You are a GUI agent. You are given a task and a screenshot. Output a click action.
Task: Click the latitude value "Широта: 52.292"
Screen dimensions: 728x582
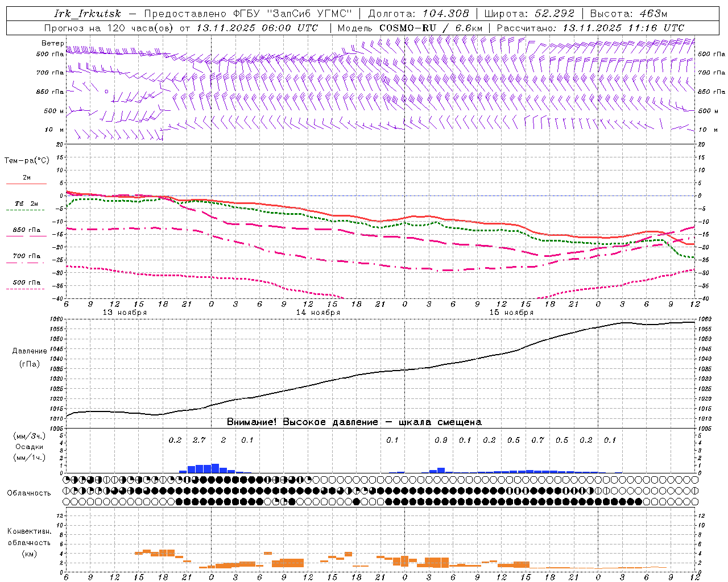[x=530, y=14]
